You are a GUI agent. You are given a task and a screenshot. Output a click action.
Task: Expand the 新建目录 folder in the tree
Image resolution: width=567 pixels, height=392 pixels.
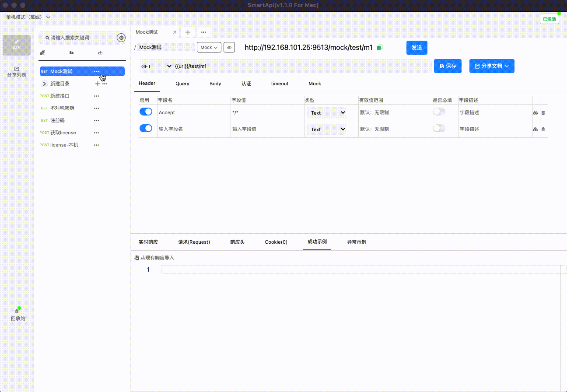[x=44, y=83]
